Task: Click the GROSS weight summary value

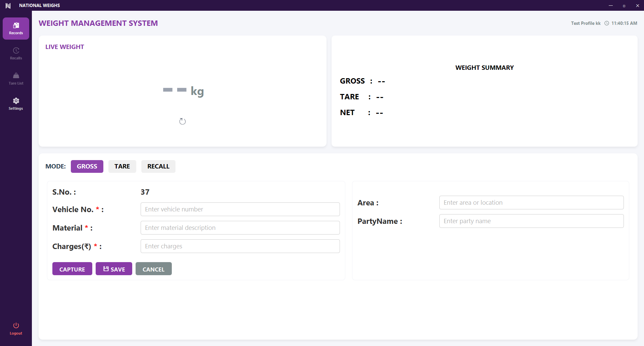Action: coord(381,81)
